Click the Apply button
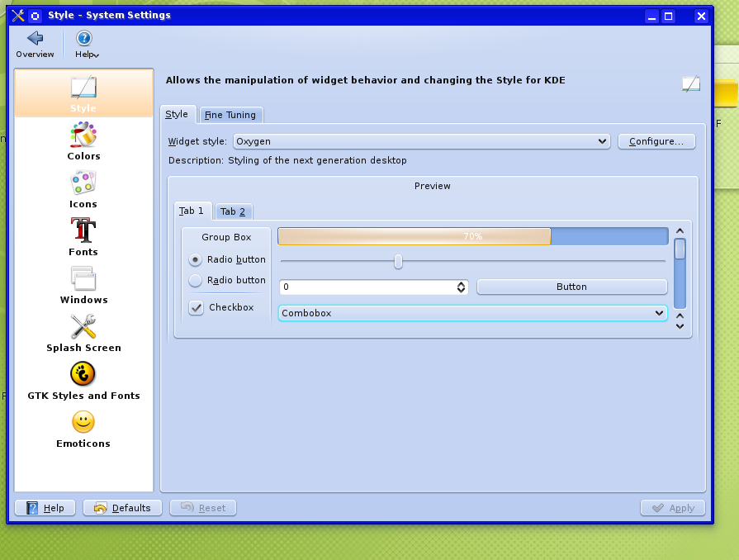739x560 pixels. click(x=673, y=508)
